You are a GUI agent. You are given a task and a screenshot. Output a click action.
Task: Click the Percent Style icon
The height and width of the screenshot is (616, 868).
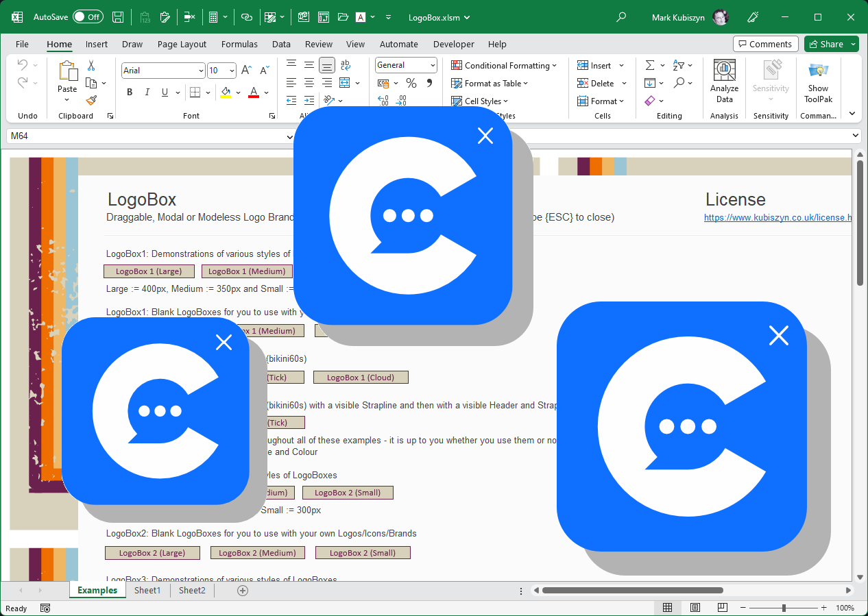pyautogui.click(x=411, y=83)
